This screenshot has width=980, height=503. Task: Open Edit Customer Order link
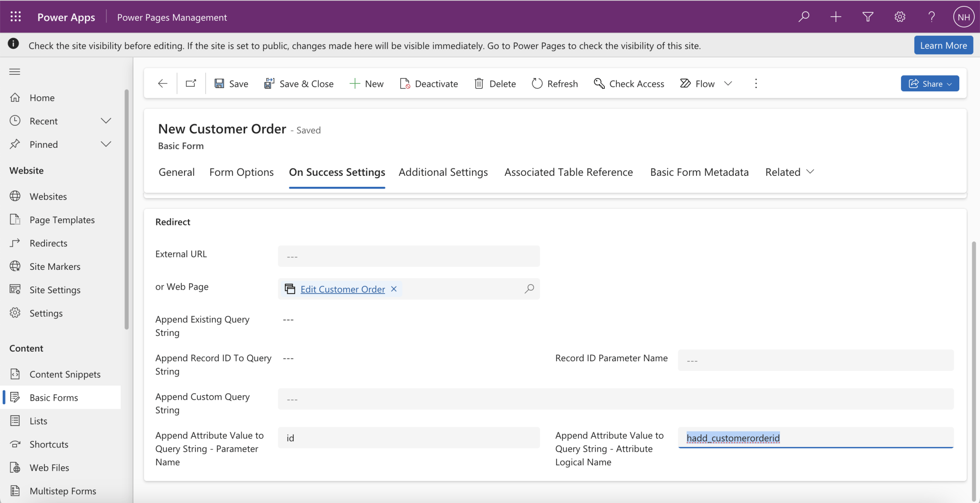(x=342, y=289)
